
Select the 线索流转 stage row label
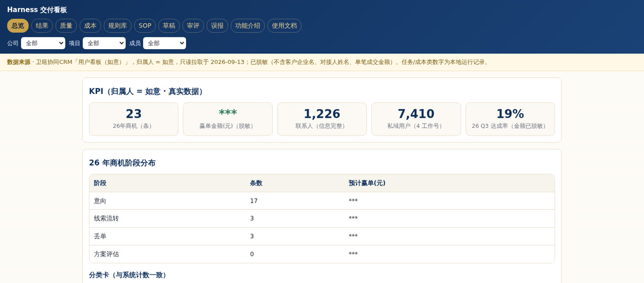pos(107,218)
